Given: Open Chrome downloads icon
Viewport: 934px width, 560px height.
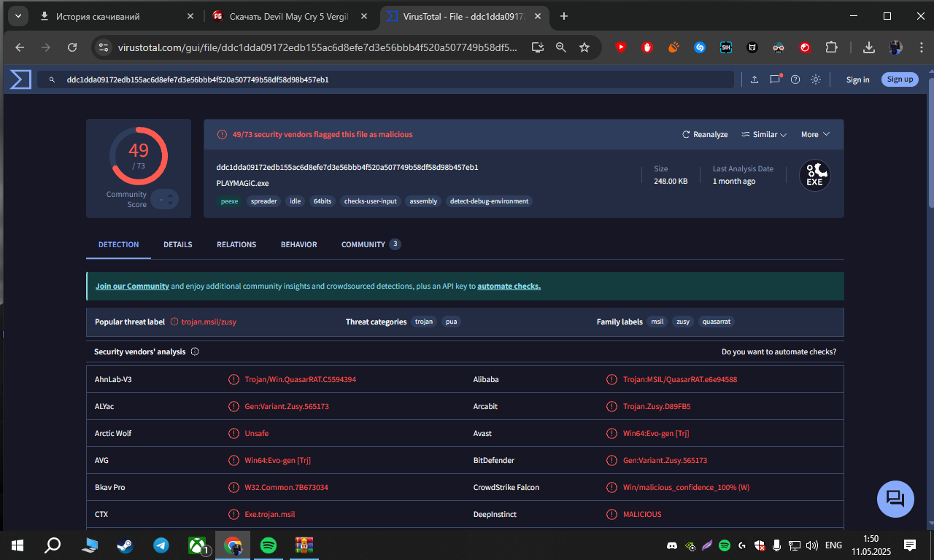Looking at the screenshot, I should 868,47.
